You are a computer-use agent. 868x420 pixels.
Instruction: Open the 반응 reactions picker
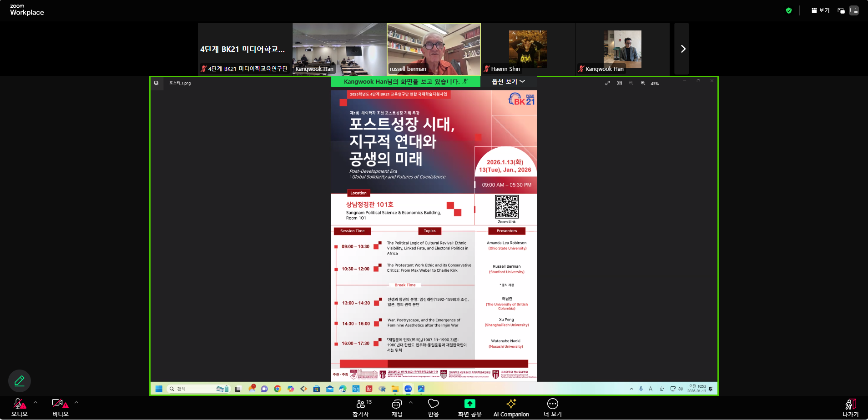[x=433, y=408]
